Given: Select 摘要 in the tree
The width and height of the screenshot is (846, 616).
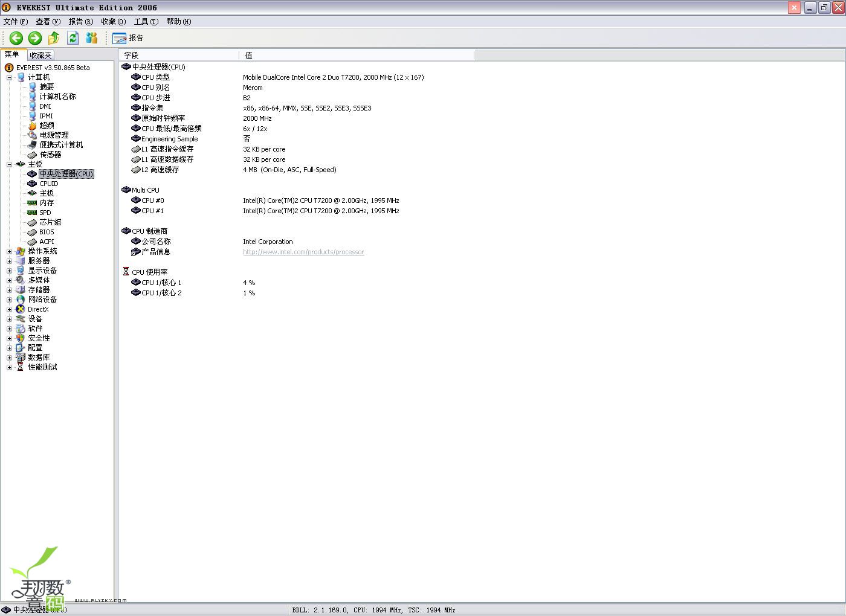Looking at the screenshot, I should click(47, 87).
